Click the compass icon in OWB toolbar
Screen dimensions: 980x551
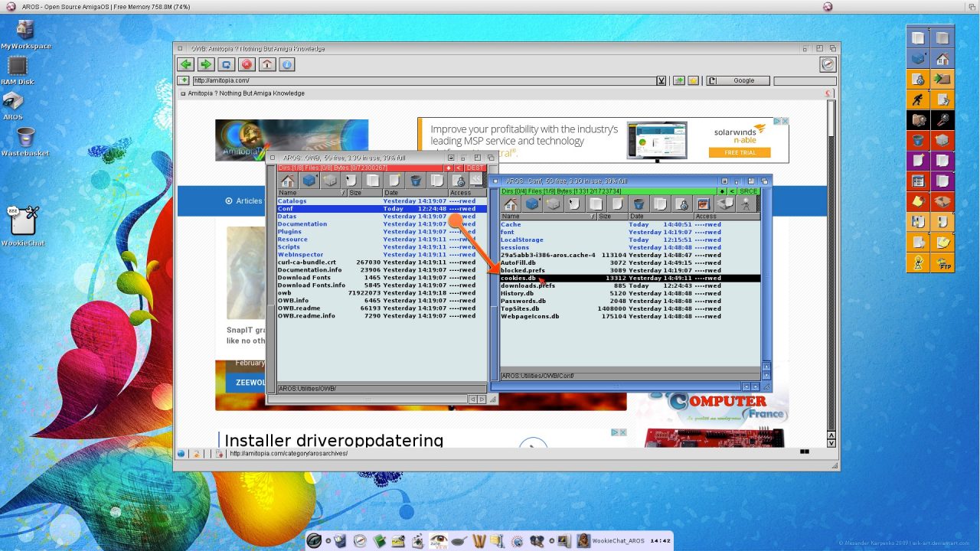coord(828,65)
